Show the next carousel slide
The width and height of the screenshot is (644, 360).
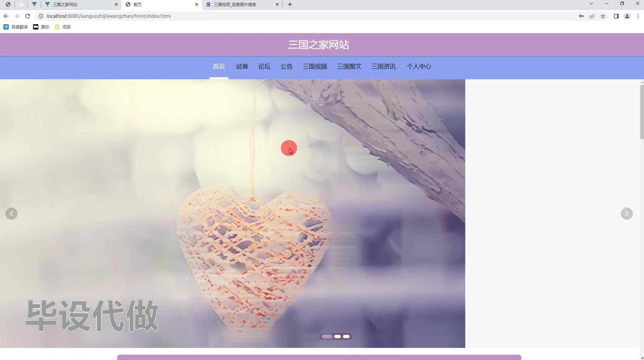[x=627, y=214]
